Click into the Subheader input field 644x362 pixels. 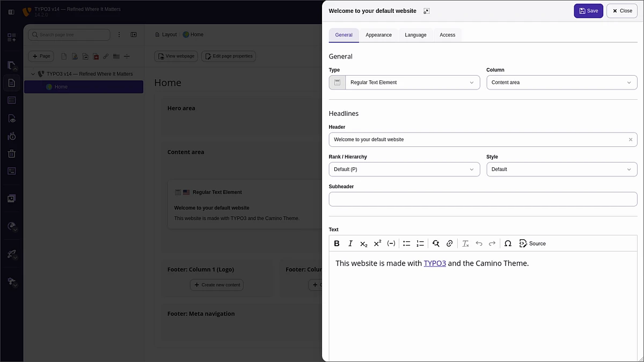pos(482,199)
